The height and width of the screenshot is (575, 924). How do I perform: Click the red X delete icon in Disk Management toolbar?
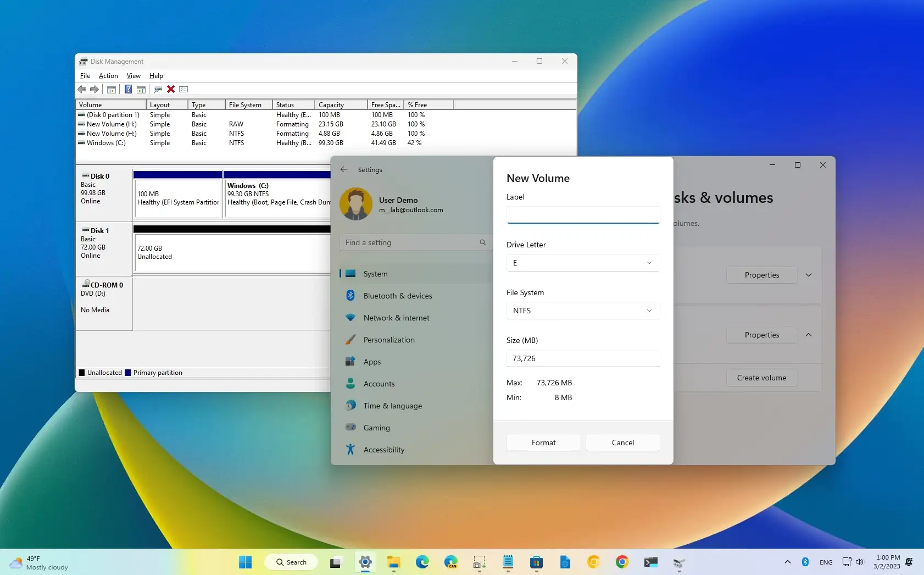[x=171, y=89]
